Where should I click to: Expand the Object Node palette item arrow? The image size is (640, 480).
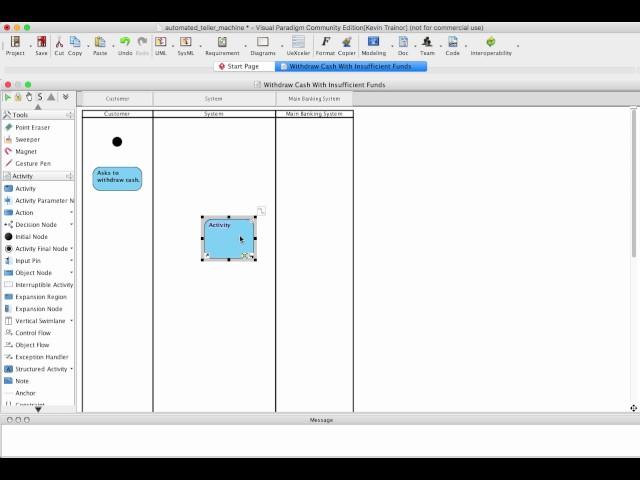point(71,272)
